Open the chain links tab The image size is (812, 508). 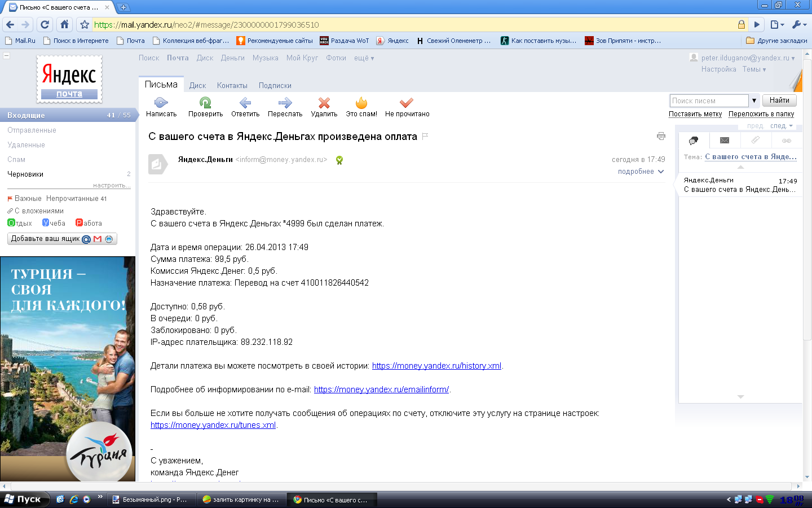point(786,141)
